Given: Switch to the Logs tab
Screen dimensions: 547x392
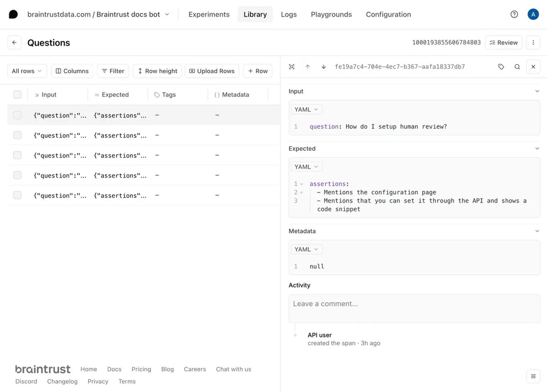Looking at the screenshot, I should tap(289, 15).
